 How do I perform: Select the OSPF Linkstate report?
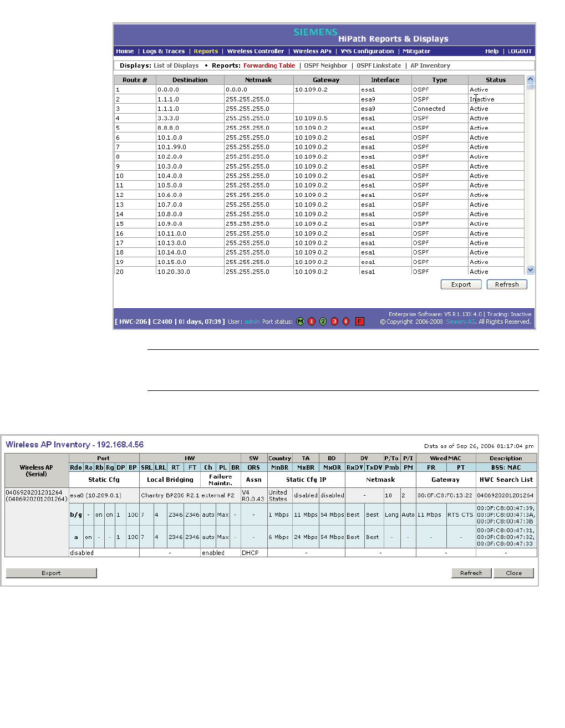(x=379, y=65)
